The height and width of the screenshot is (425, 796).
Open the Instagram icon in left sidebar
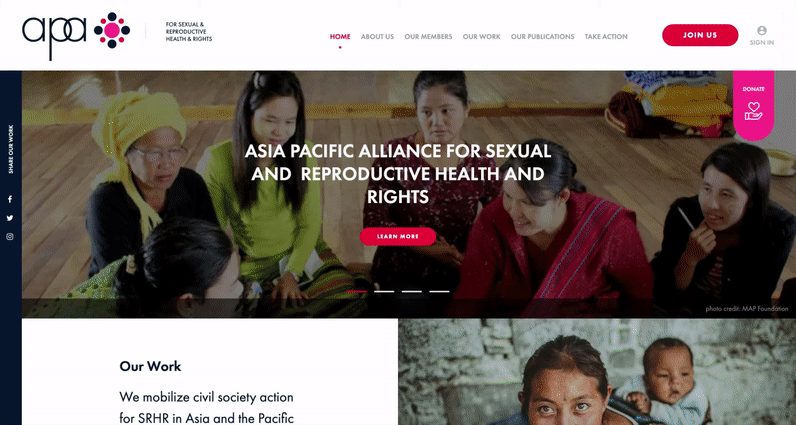[x=10, y=237]
